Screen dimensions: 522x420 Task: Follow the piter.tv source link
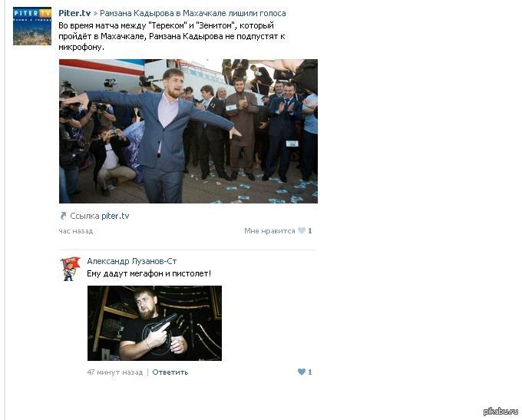[115, 216]
